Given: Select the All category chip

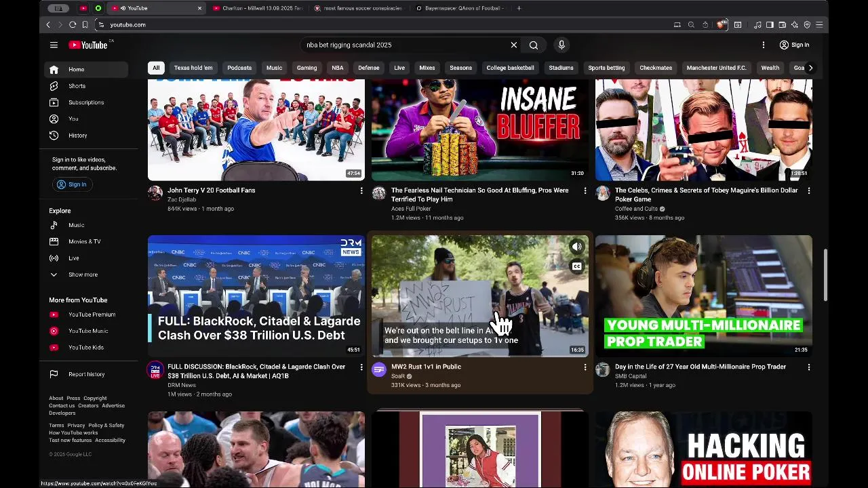Looking at the screenshot, I should pos(156,68).
